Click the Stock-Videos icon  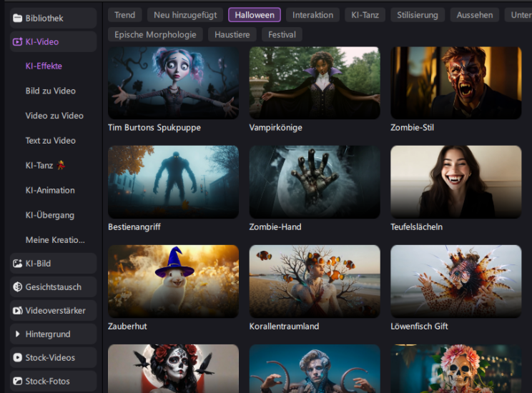coord(18,358)
